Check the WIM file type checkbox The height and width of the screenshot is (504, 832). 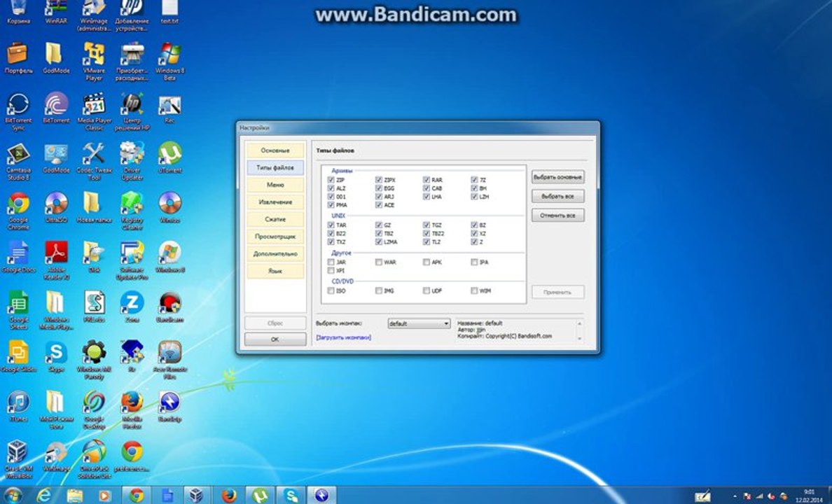point(474,290)
